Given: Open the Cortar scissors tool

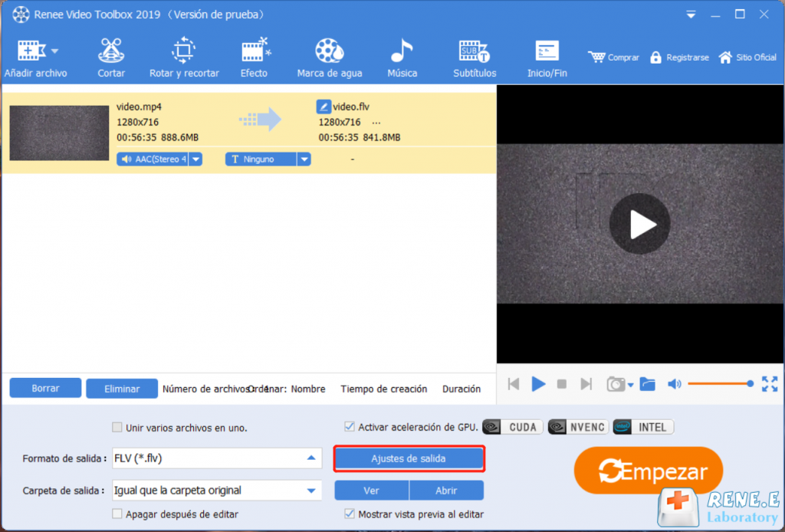Looking at the screenshot, I should click(111, 58).
